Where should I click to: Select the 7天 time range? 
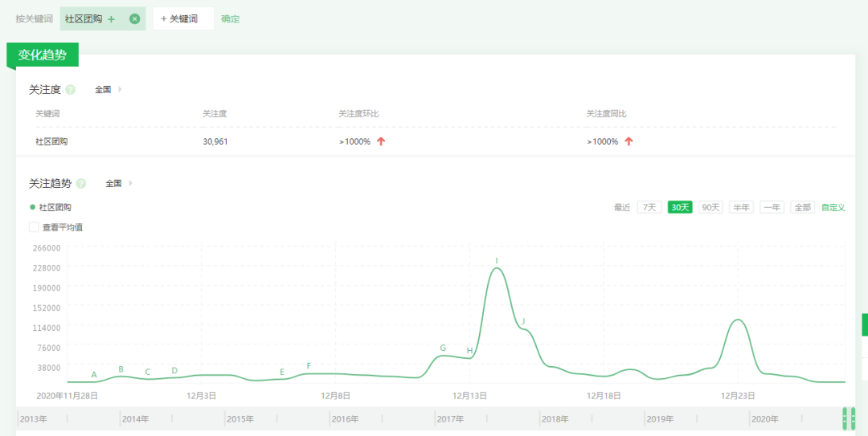[x=649, y=207]
